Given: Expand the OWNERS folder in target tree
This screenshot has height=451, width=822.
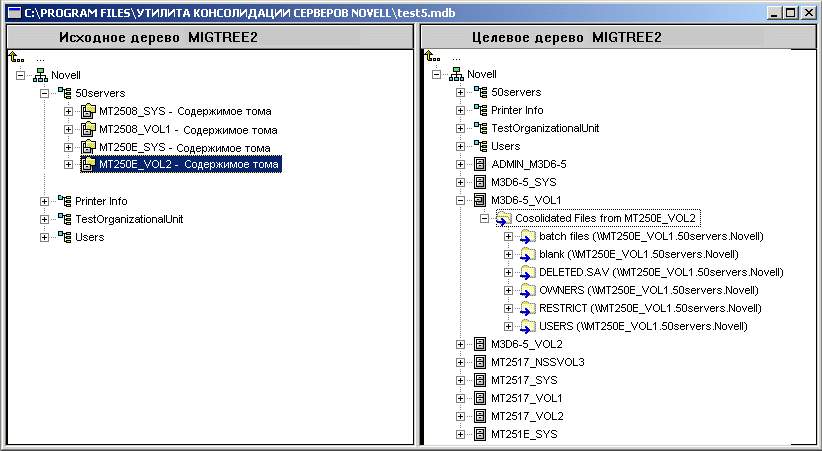Looking at the screenshot, I should [508, 291].
